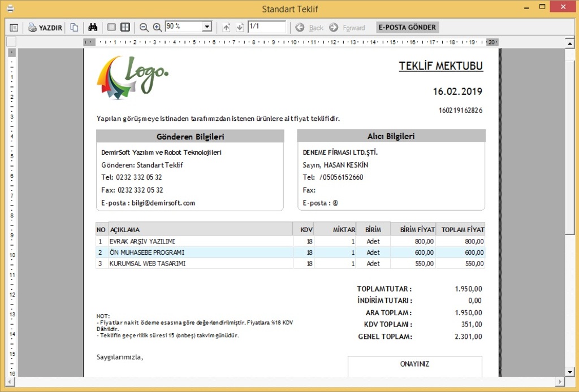Click the İNDİRİM TUTARI value 0,00
The width and height of the screenshot is (579, 392).
pyautogui.click(x=475, y=300)
